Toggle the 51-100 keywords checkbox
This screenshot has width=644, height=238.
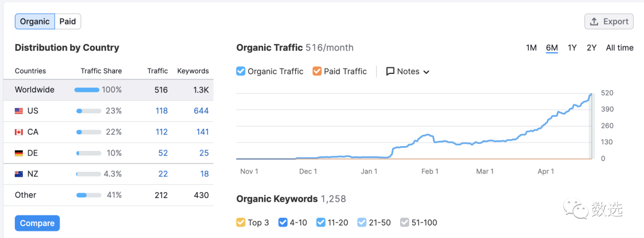pyautogui.click(x=404, y=223)
